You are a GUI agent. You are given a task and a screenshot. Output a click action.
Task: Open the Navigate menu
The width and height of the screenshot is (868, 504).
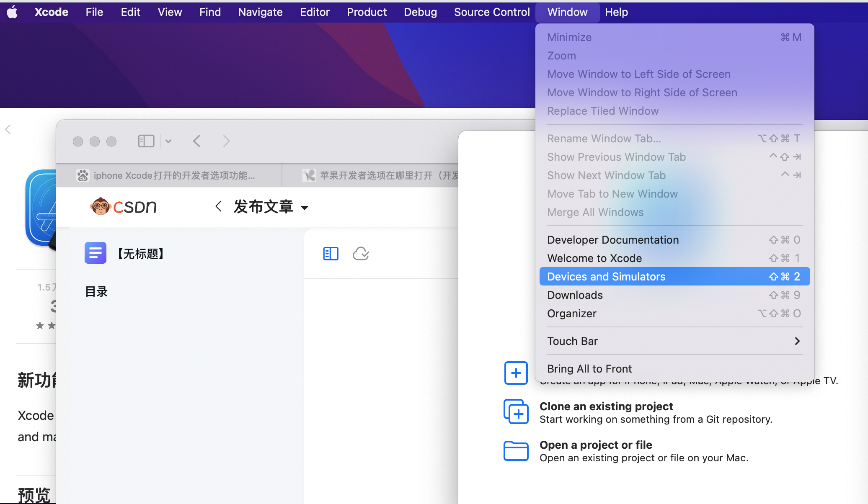click(x=260, y=12)
